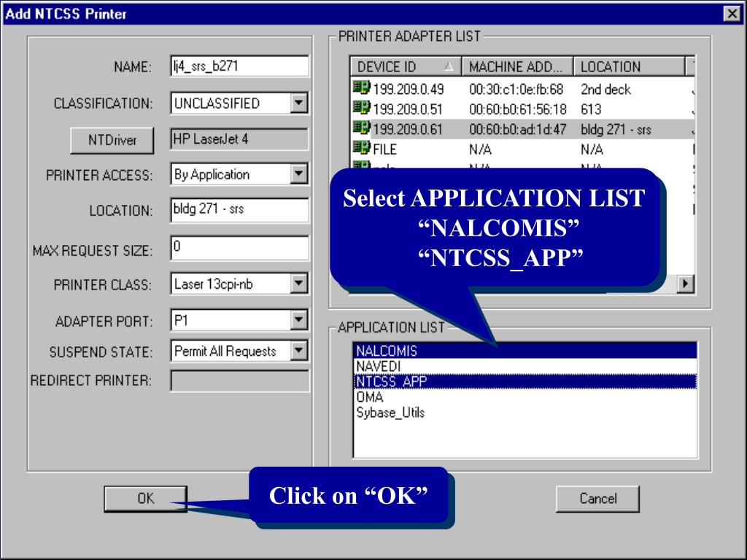The height and width of the screenshot is (560, 747).
Task: Click the Cancel button
Action: [x=597, y=499]
